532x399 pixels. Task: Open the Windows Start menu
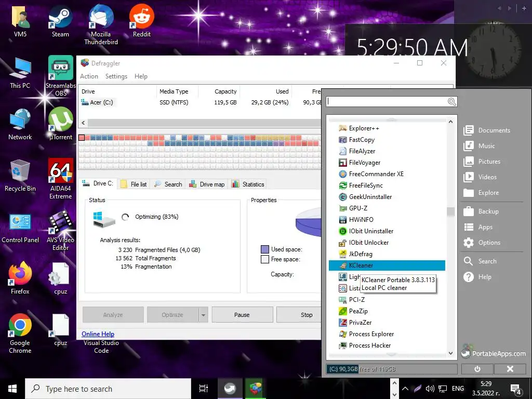point(12,389)
